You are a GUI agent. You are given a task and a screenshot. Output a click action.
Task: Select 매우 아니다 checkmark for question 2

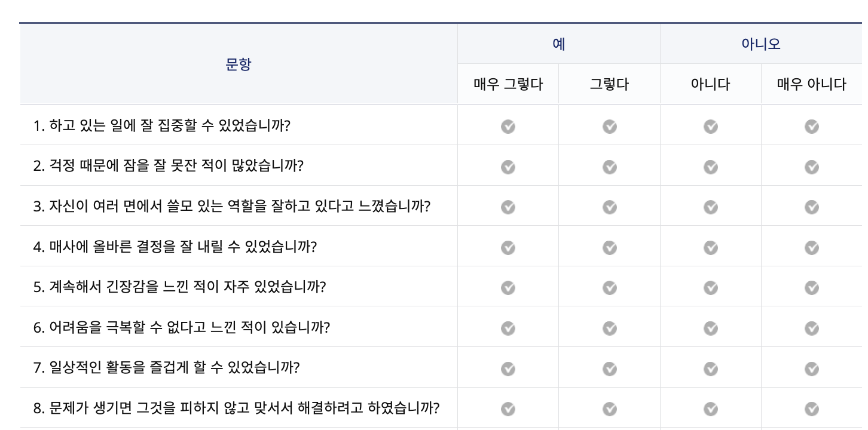point(812,167)
